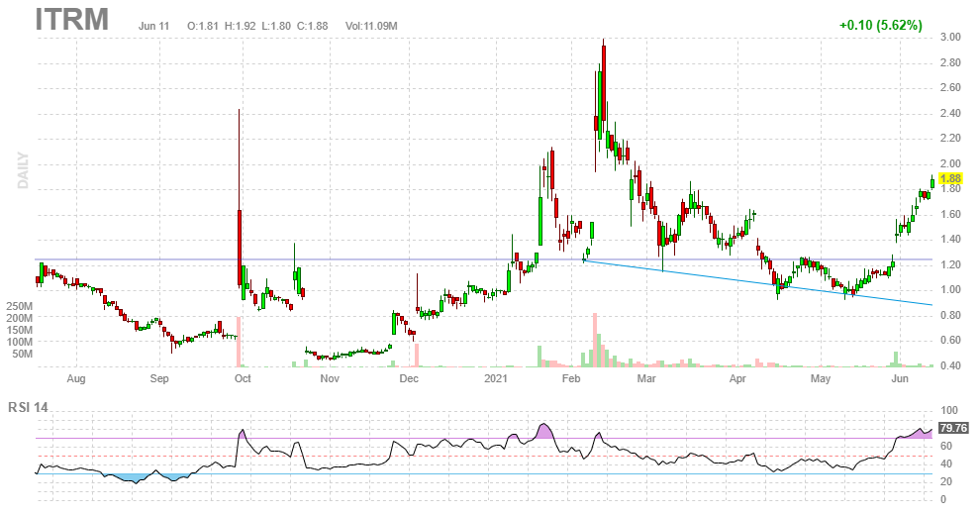Click the 2.40 price axis label
This screenshot has width=980, height=515.
tap(950, 113)
